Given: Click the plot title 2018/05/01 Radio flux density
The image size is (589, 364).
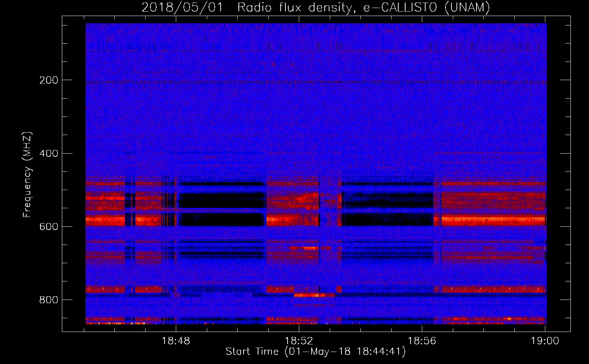Looking at the screenshot, I should point(316,8).
